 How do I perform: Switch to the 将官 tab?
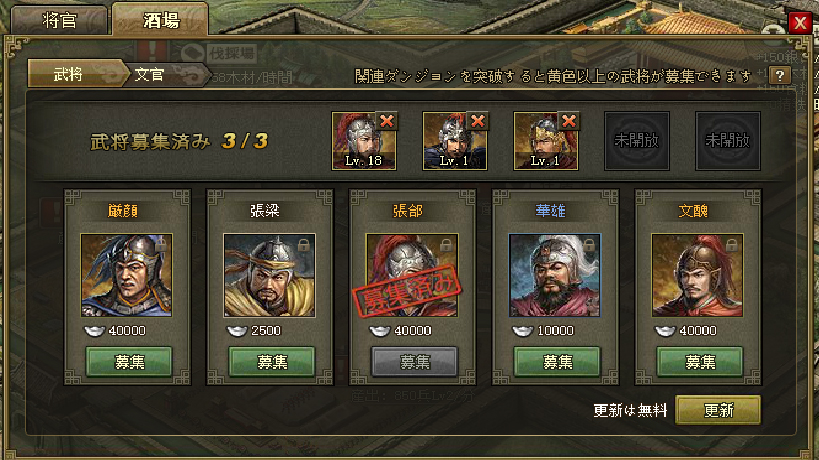[x=60, y=20]
